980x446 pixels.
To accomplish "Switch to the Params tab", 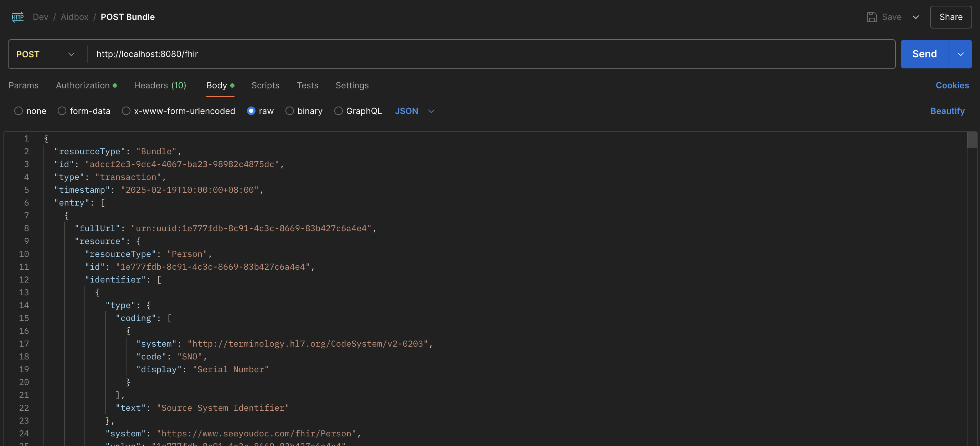I will coord(24,85).
